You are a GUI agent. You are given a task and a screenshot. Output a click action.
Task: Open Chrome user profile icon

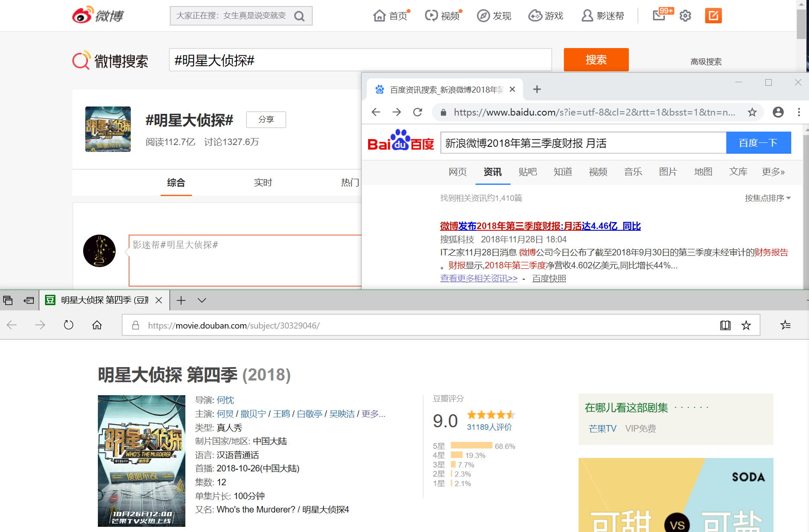tap(778, 113)
